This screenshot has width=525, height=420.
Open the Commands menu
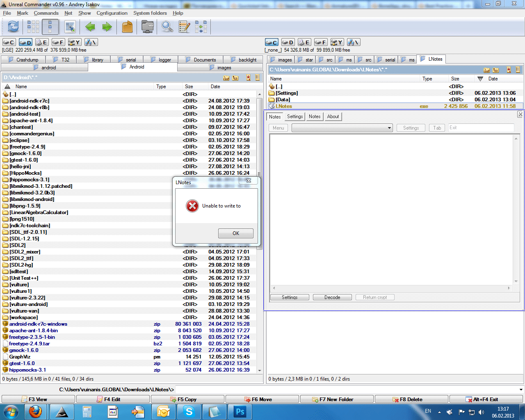click(46, 13)
